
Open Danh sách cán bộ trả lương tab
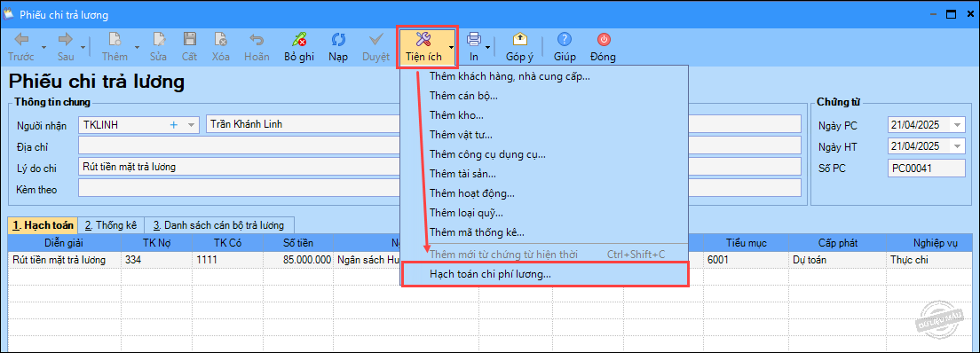218,225
